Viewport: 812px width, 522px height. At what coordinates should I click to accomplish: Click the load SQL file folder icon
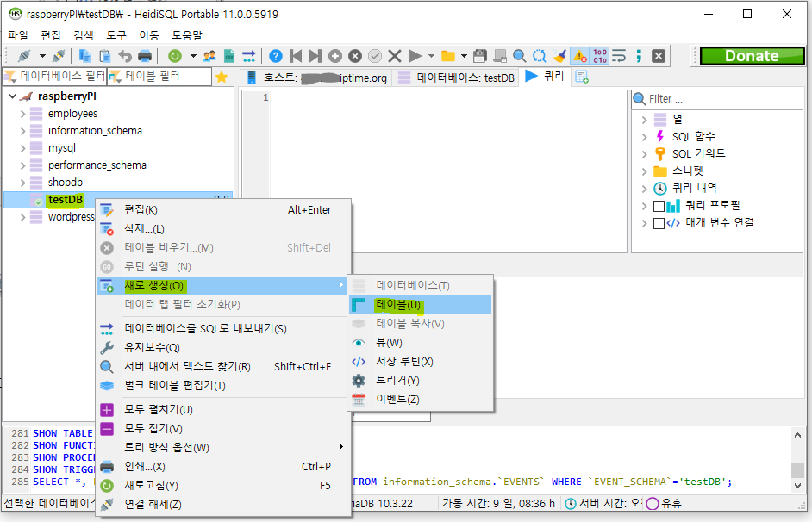[x=448, y=56]
